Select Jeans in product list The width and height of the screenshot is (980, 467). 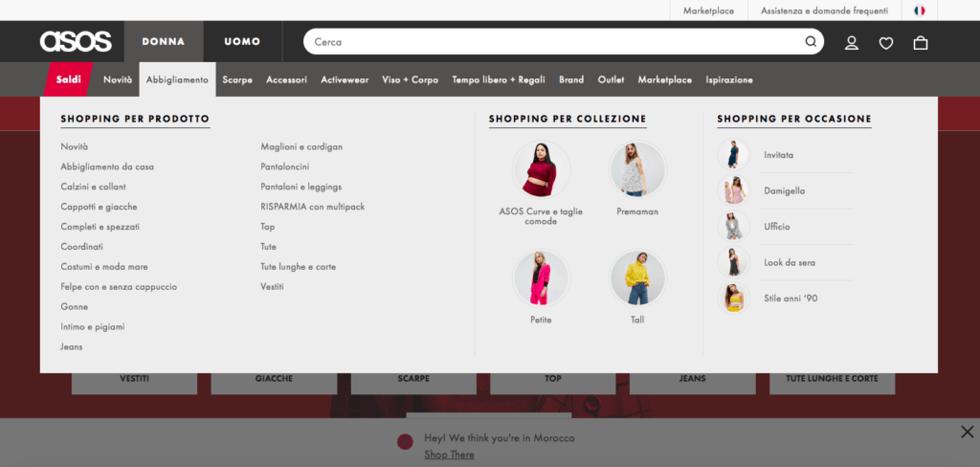[71, 346]
